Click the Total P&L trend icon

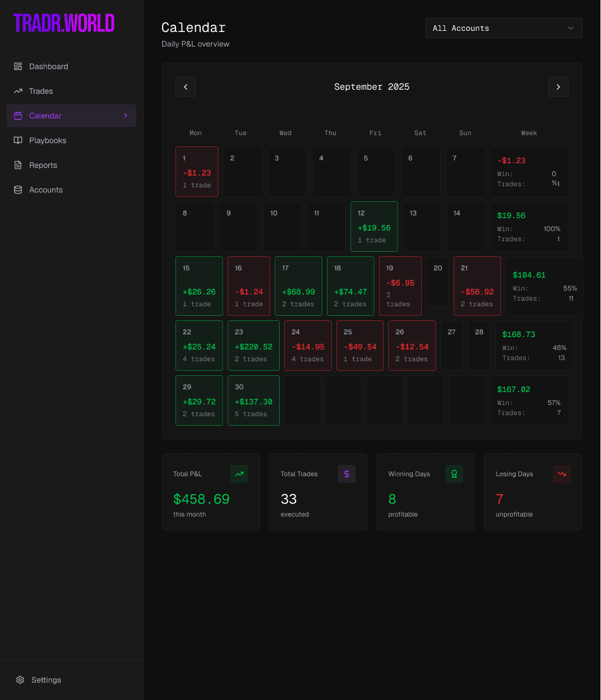coord(239,474)
